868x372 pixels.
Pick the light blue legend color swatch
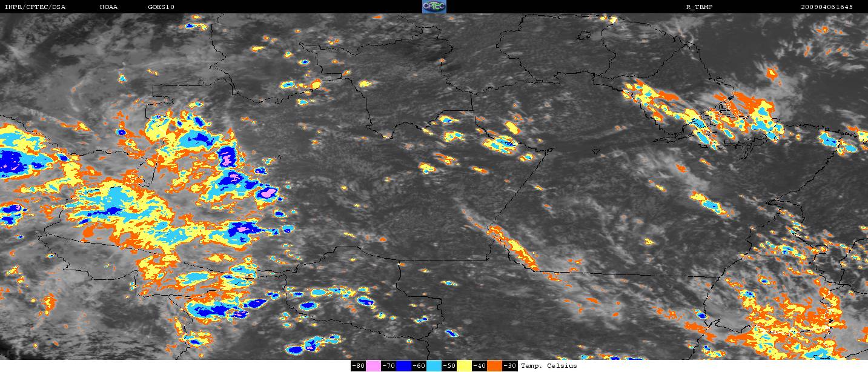(434, 366)
